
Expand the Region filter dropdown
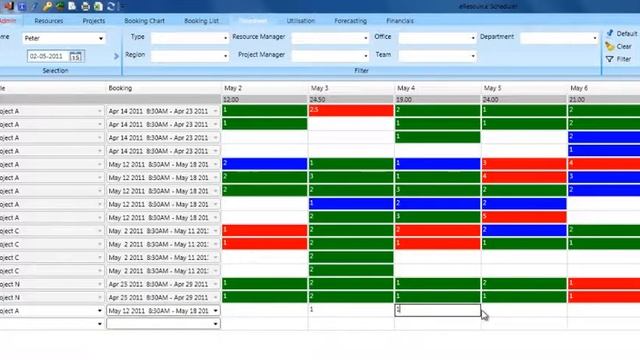[190, 56]
